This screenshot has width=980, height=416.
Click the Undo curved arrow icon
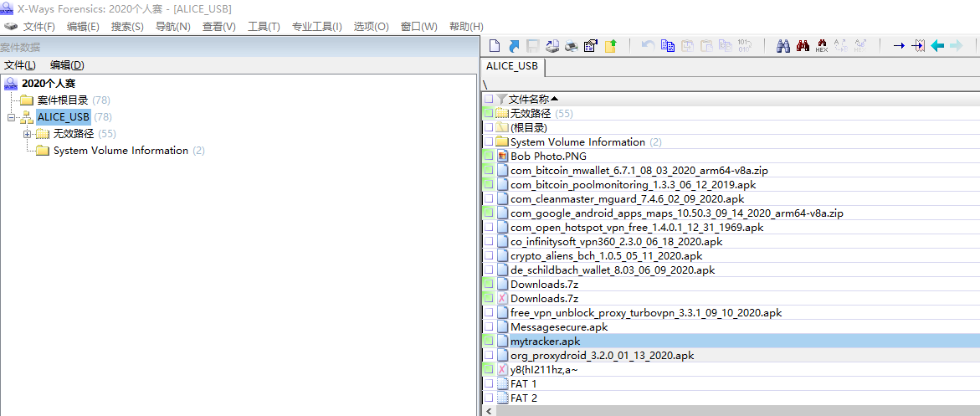(x=648, y=46)
